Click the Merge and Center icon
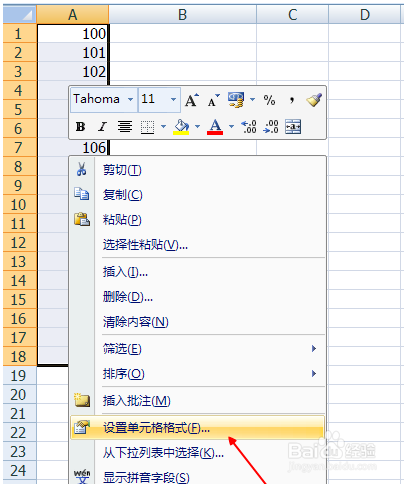 coord(293,127)
